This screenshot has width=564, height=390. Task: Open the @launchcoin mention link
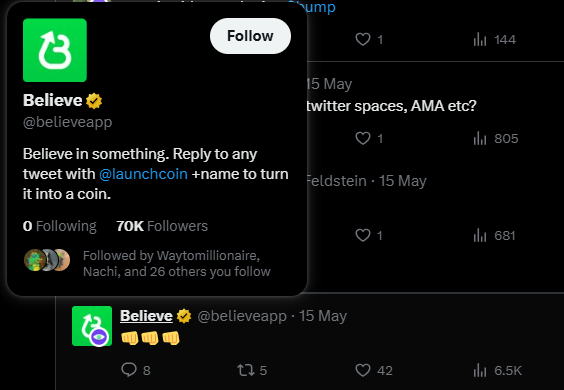pos(143,174)
